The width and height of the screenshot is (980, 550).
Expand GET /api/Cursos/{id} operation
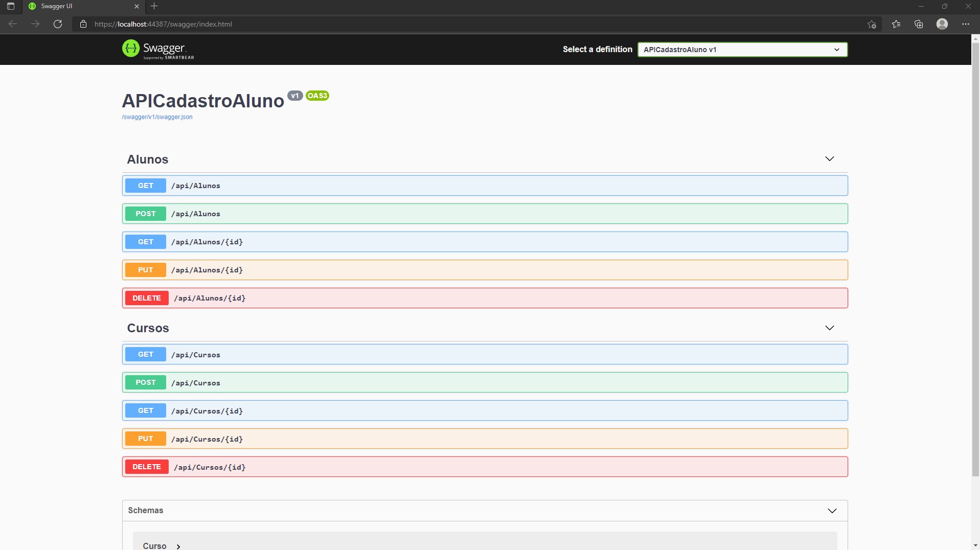tap(485, 410)
